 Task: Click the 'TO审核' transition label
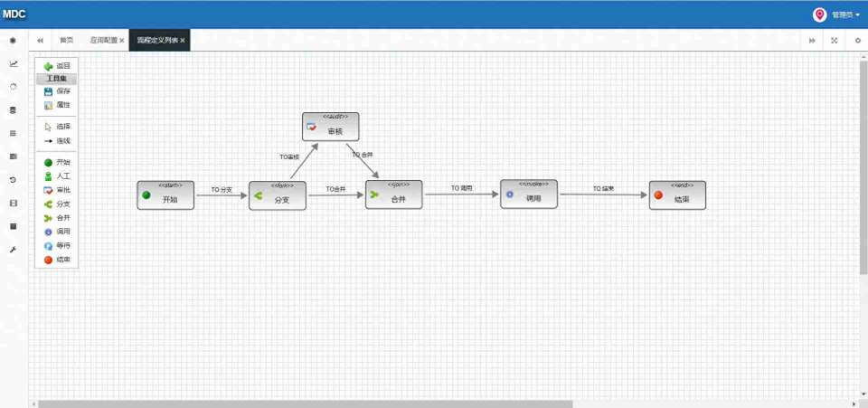click(x=289, y=157)
